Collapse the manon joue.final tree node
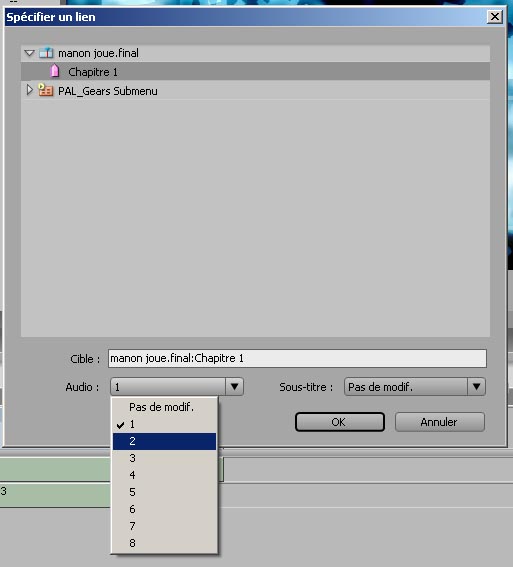 point(29,53)
